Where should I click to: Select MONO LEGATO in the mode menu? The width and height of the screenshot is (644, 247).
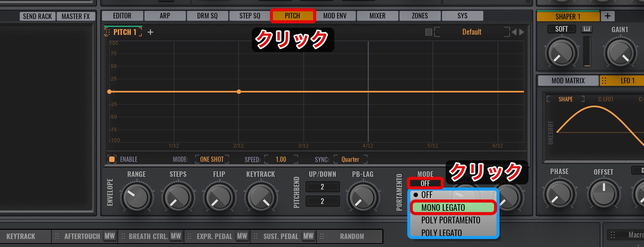tap(453, 207)
